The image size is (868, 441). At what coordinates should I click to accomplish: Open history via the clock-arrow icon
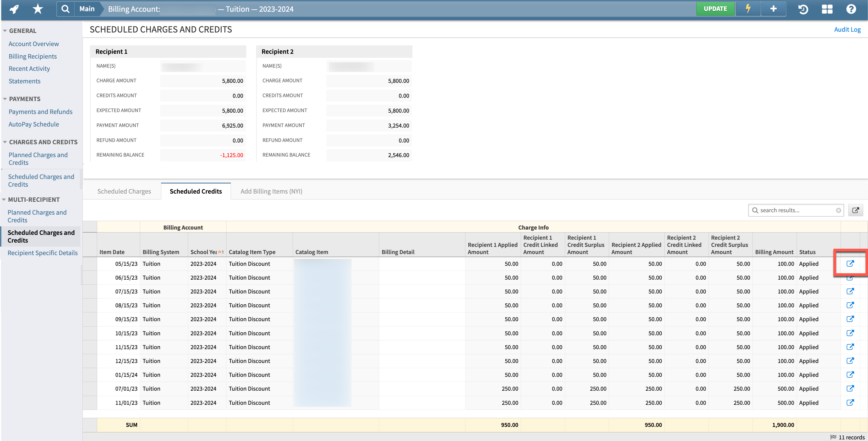click(x=803, y=9)
